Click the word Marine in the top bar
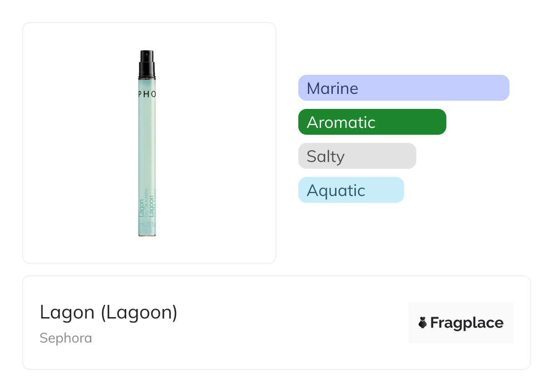This screenshot has height=392, width=553. pyautogui.click(x=332, y=88)
